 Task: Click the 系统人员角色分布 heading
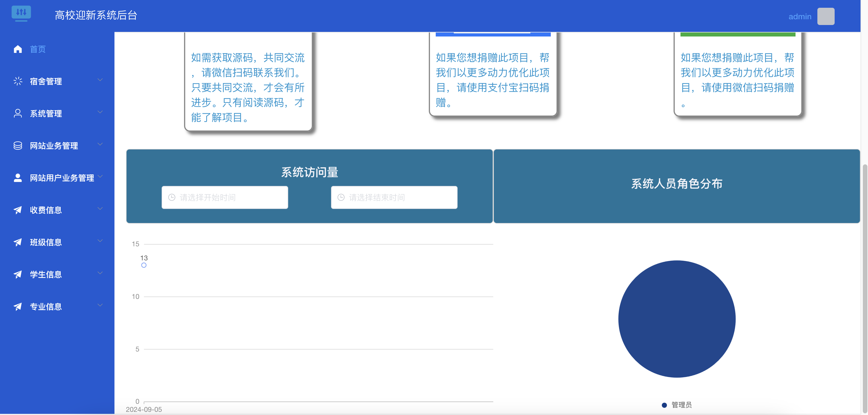[677, 183]
